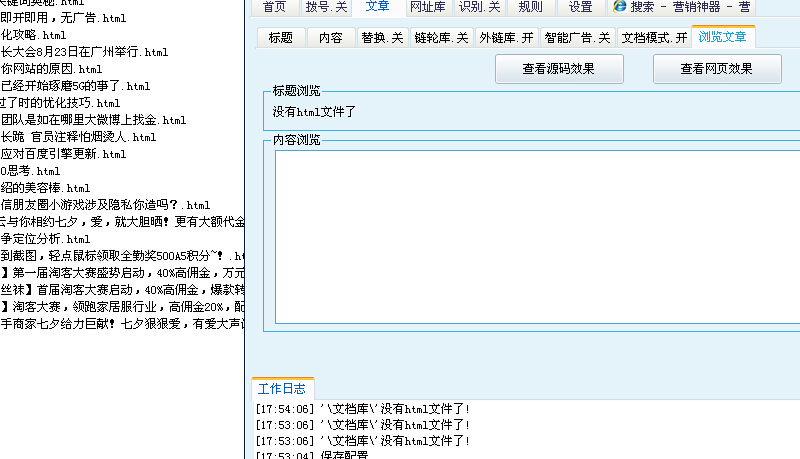Open the 识别.关 tab

(x=479, y=6)
